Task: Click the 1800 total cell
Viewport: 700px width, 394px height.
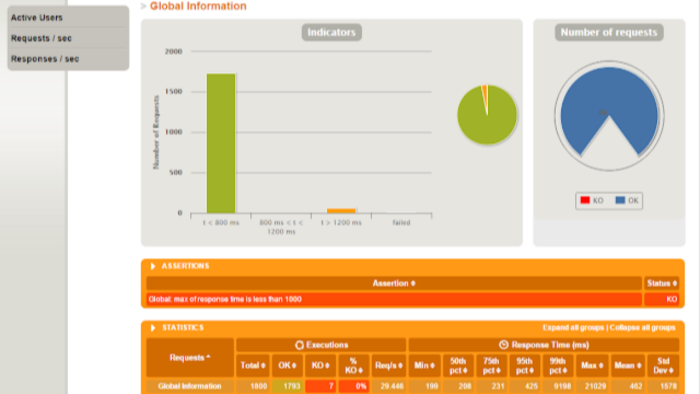Action: point(253,386)
